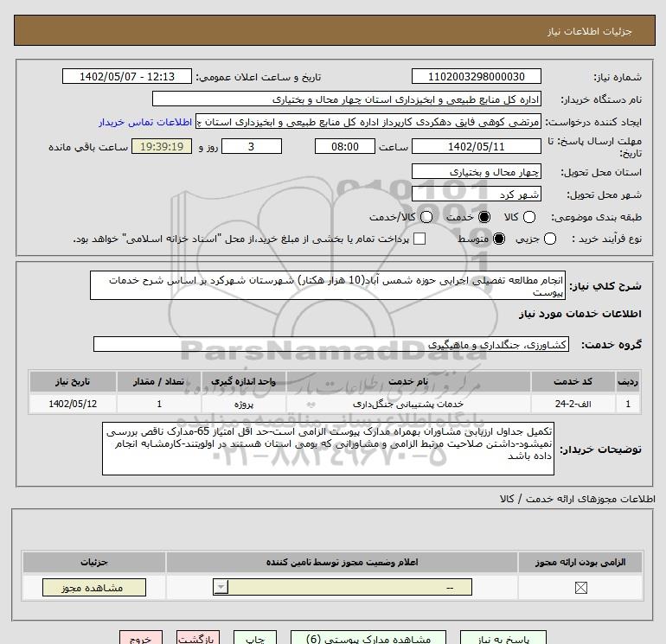Viewport: 666px width, 644px height.
Task: Click the نام خدمت column header
Action: click(408, 381)
